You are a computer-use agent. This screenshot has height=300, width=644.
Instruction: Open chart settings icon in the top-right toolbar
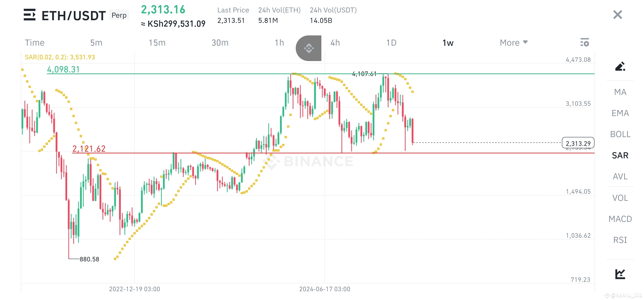point(585,42)
